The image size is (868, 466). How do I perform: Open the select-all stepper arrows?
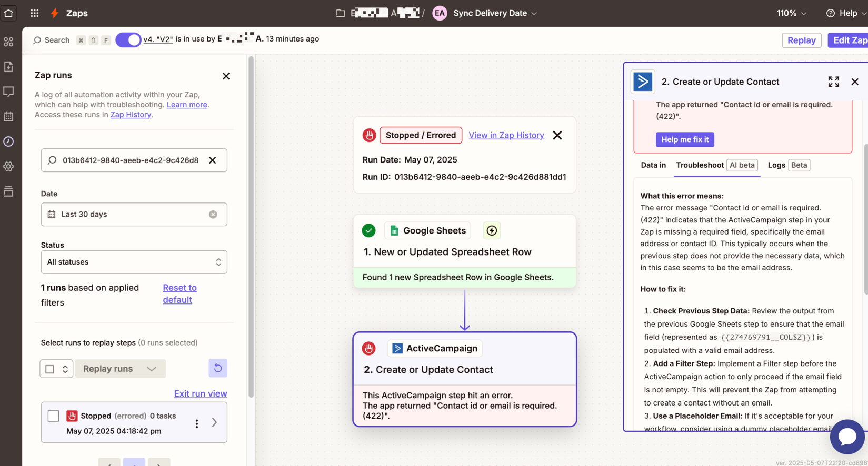(65, 369)
